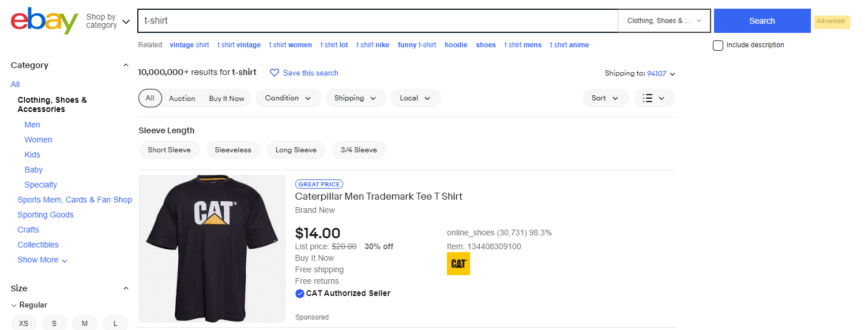Open the Sort dropdown
Screen dimensions: 868x330
605,98
